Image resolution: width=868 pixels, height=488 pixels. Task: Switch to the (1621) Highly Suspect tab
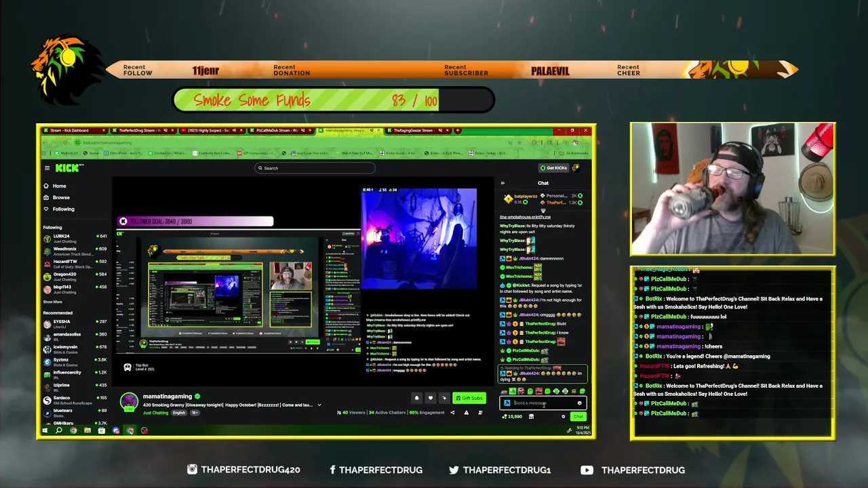click(211, 130)
